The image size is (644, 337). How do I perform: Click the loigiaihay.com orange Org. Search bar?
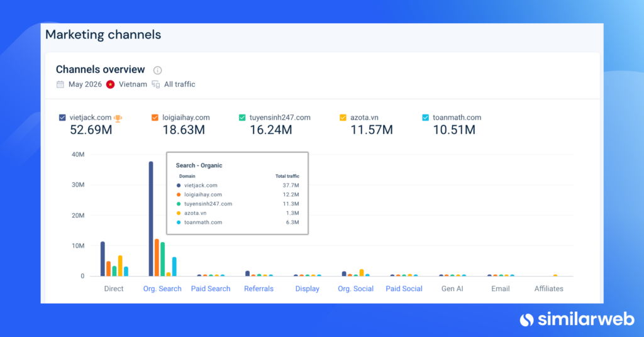(x=157, y=257)
